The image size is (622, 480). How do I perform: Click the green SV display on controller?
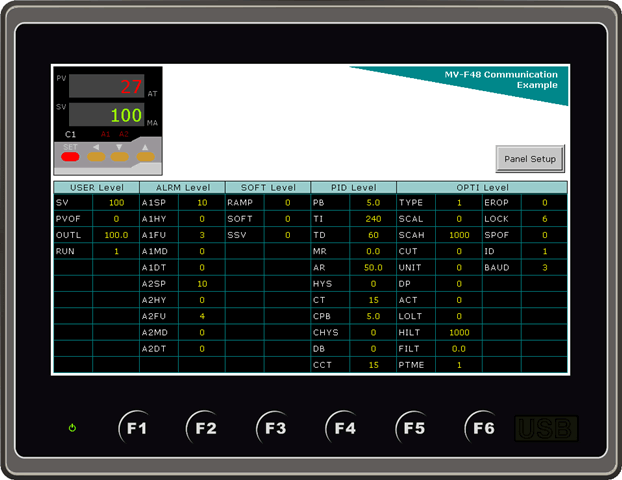106,115
